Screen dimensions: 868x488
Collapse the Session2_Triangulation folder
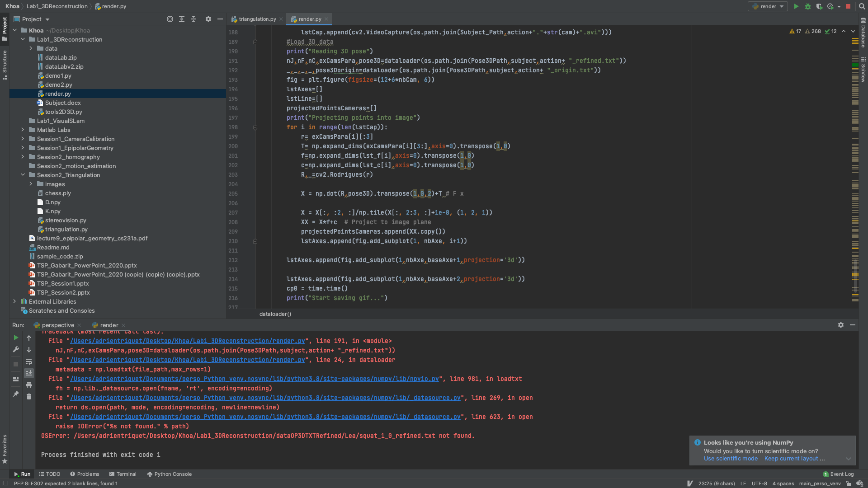(23, 175)
